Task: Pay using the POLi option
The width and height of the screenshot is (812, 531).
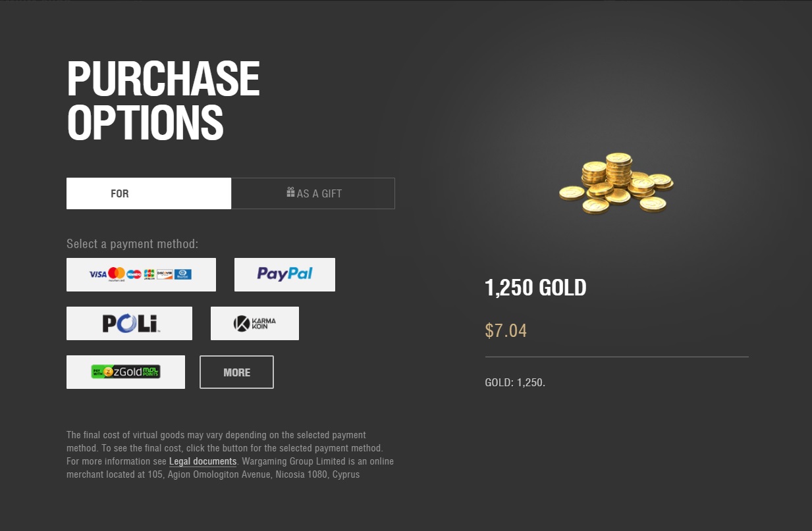Action: point(129,323)
